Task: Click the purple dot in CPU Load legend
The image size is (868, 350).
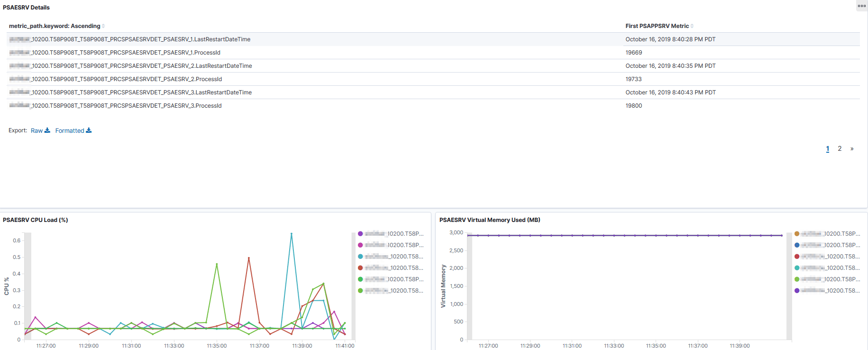Action: click(x=360, y=234)
